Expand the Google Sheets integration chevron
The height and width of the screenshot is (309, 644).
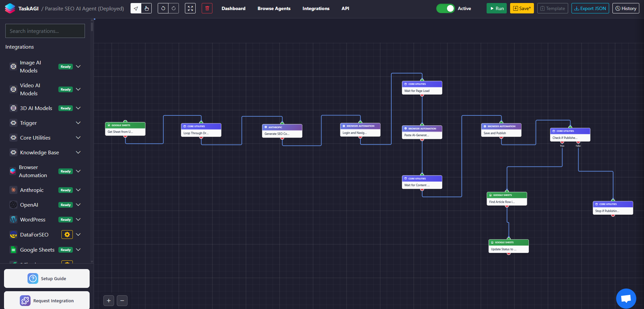click(x=78, y=250)
